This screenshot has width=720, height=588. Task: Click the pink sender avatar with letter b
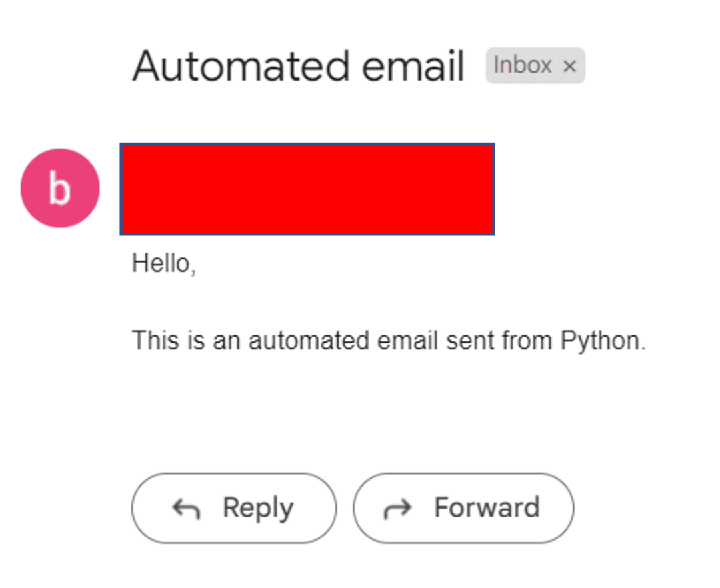pos(60,188)
